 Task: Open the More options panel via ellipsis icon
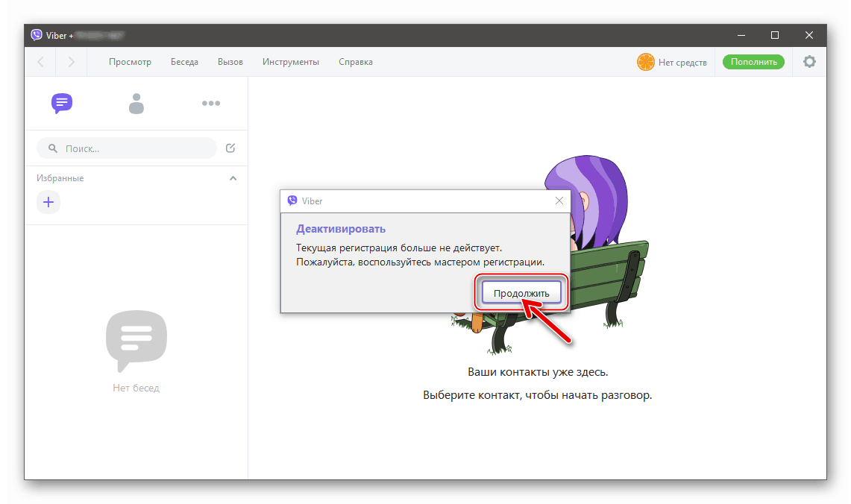[x=211, y=103]
